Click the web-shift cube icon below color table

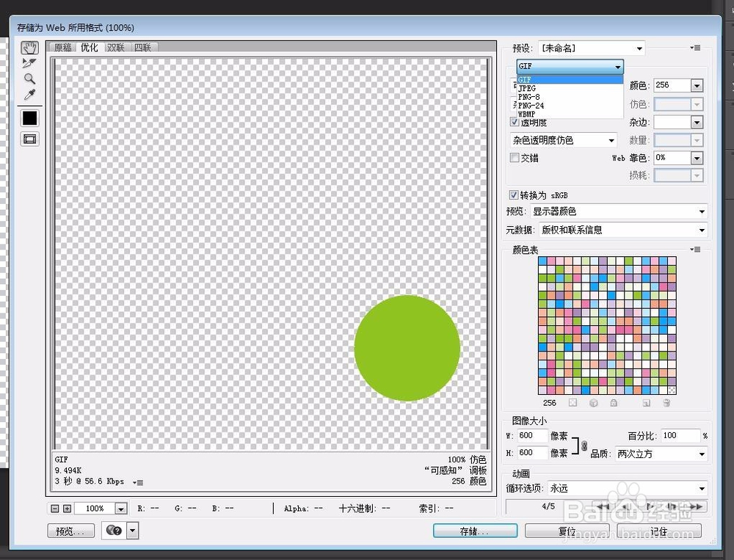[594, 403]
